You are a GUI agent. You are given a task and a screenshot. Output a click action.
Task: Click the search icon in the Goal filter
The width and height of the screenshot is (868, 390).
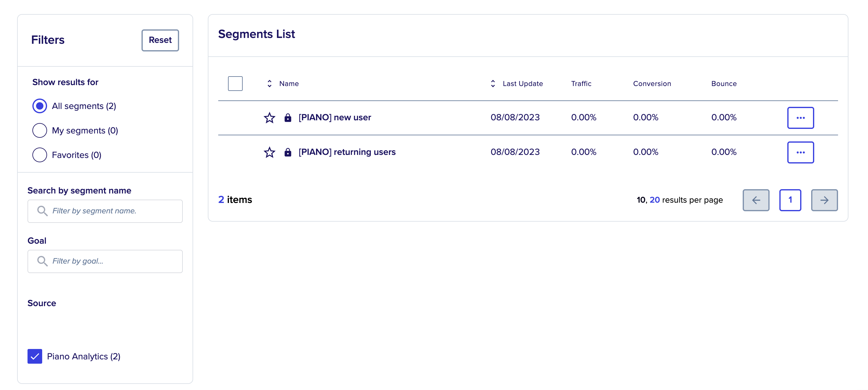42,261
